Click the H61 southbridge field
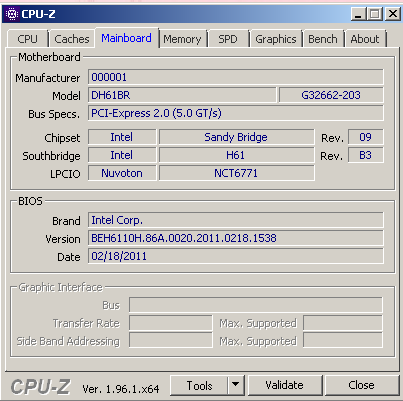 236,155
